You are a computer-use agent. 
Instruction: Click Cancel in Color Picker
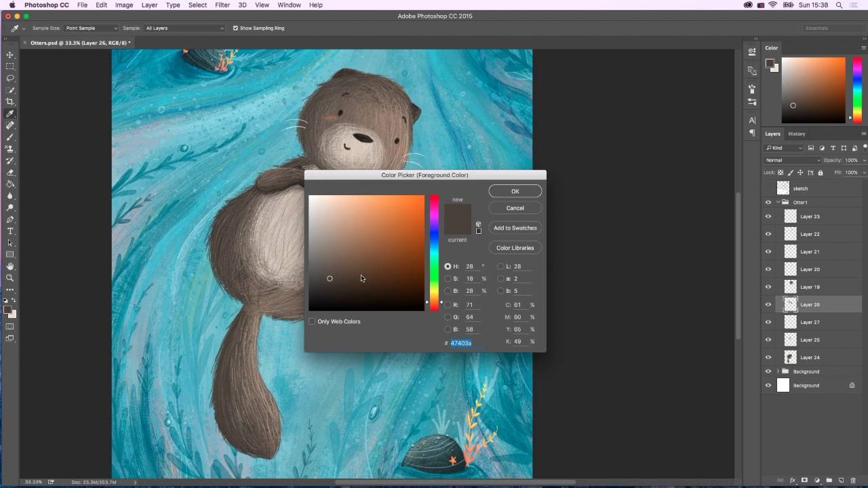pyautogui.click(x=515, y=208)
